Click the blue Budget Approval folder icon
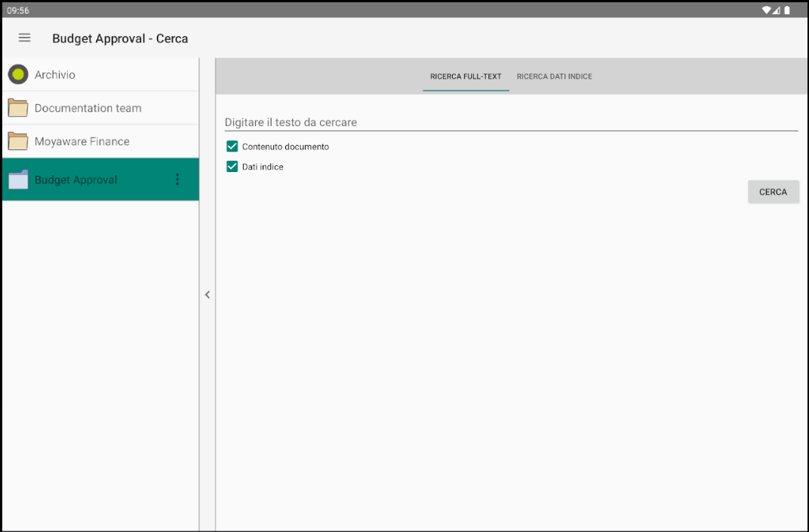809x532 pixels. click(18, 180)
